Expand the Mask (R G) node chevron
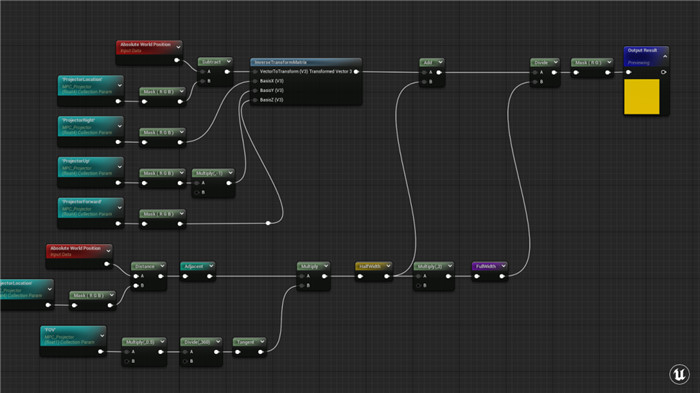Screen dimensions: 700x393 pyautogui.click(x=609, y=63)
